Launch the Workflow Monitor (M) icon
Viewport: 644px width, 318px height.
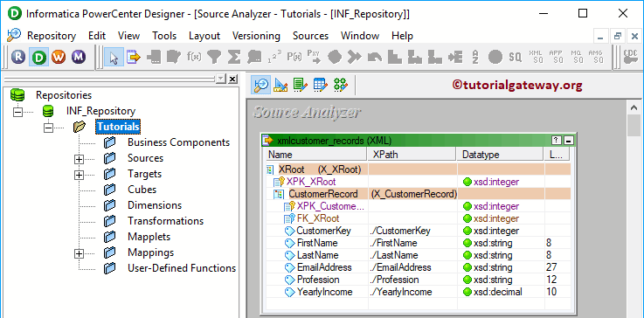tap(79, 57)
